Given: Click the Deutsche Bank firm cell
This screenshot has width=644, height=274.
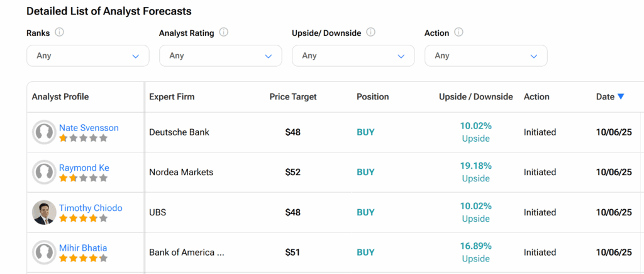Looking at the screenshot, I should point(179,132).
